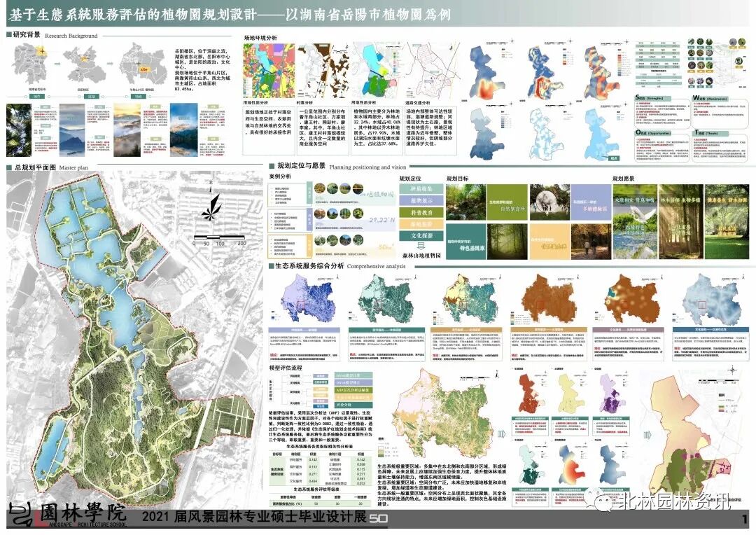The image size is (756, 535).
Task: Open the solid brown ecosystem service map
Action: tap(547, 299)
